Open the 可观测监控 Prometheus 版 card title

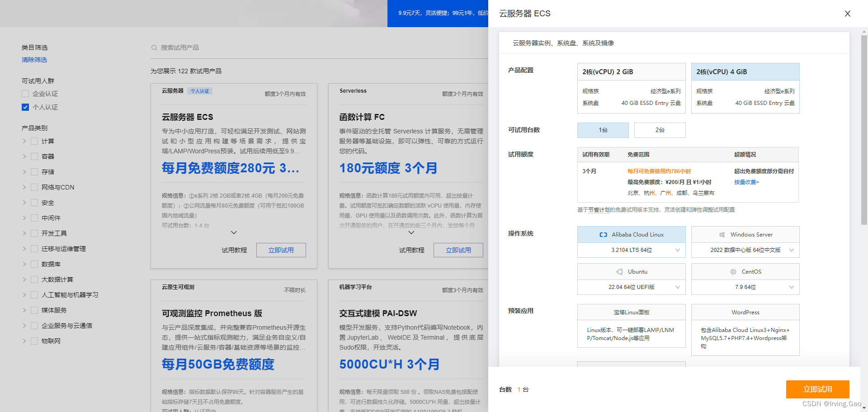pos(212,313)
